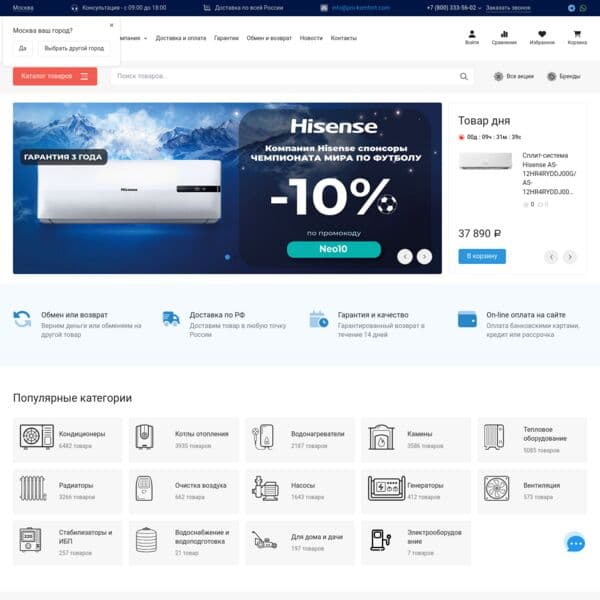This screenshot has width=600, height=600.
Task: Click the Водоснабжение tank icon
Action: click(146, 540)
